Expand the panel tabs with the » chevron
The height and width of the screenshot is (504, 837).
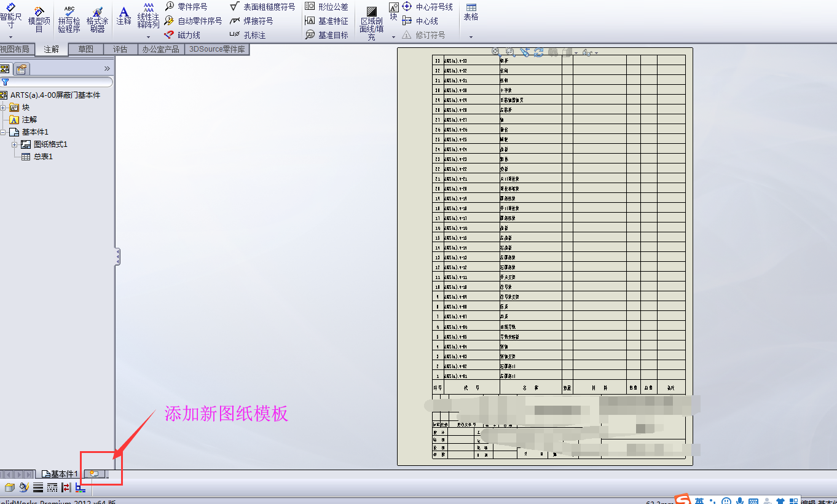[107, 69]
